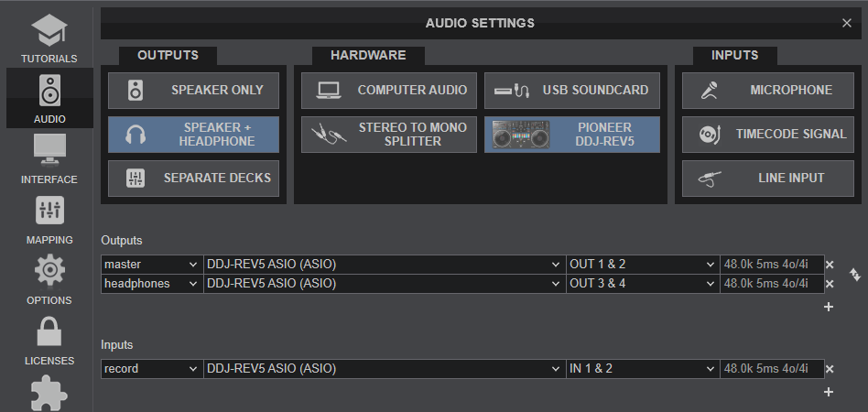868x412 pixels.
Task: Close the Audio Settings window
Action: [847, 23]
